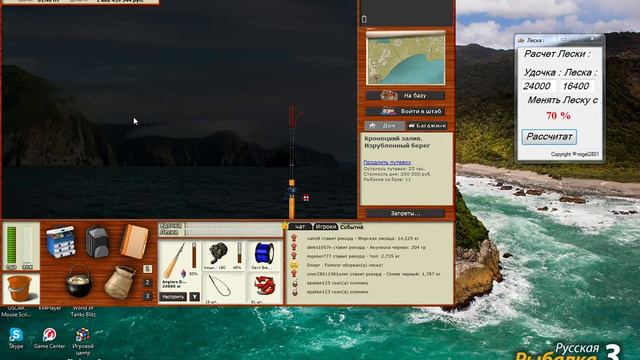
Task: Open the orange notebook icon
Action: click(x=134, y=241)
